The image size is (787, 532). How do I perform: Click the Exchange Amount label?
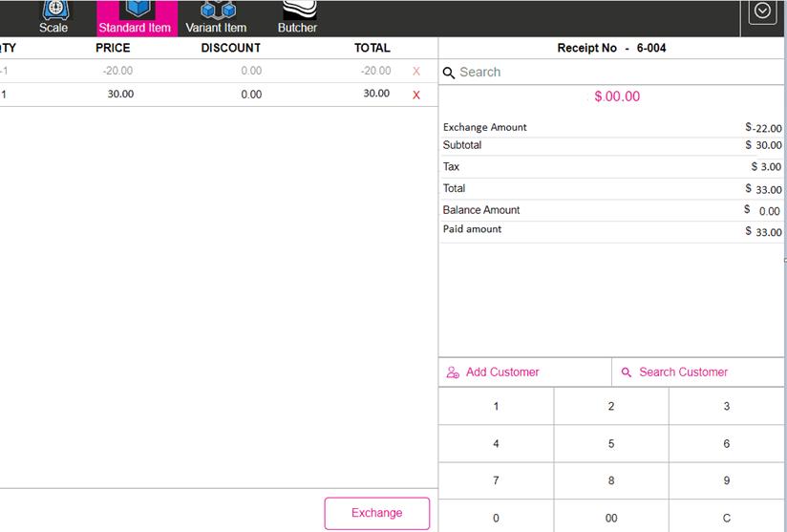[x=485, y=127]
